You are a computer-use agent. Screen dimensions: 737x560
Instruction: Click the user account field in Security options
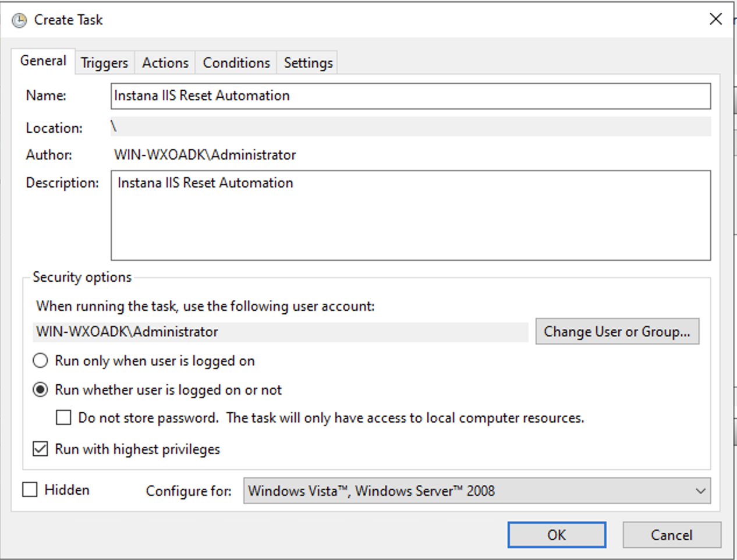coord(281,332)
